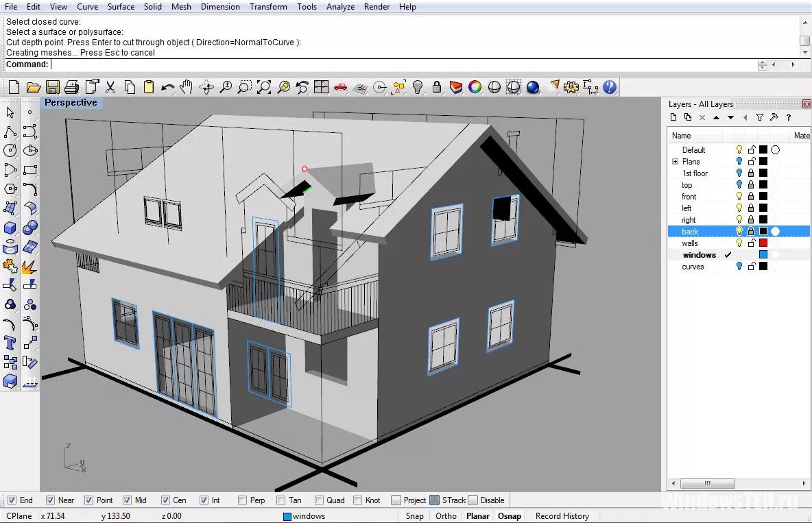
Task: Open the Surface menu
Action: pyautogui.click(x=121, y=7)
